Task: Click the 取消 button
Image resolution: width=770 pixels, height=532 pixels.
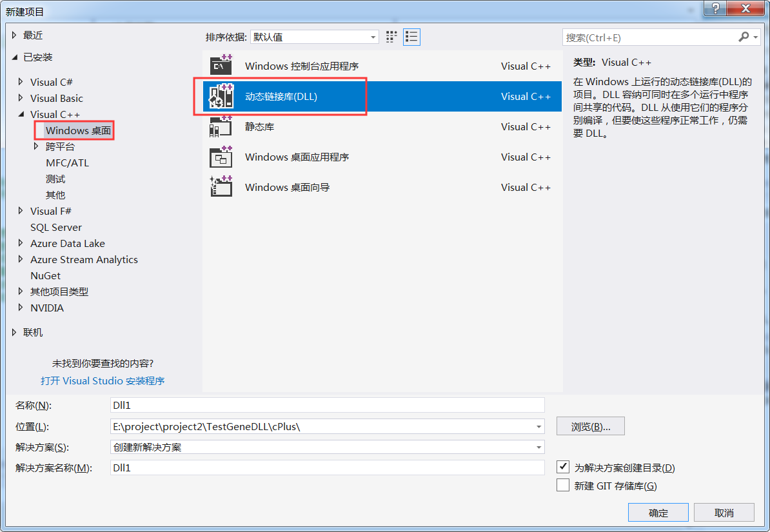Action: 724,513
